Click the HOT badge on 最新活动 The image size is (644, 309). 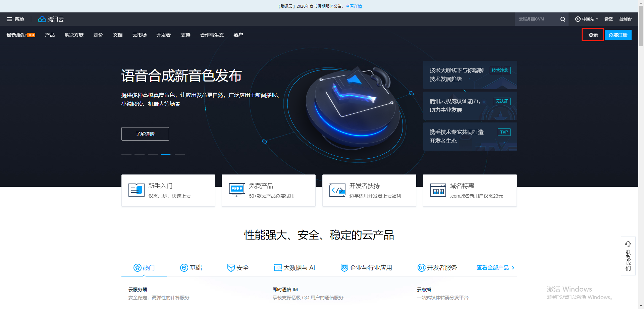click(x=31, y=35)
